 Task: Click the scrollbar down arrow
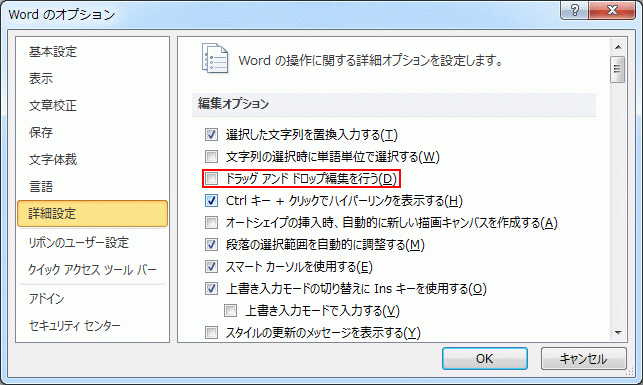click(x=618, y=333)
